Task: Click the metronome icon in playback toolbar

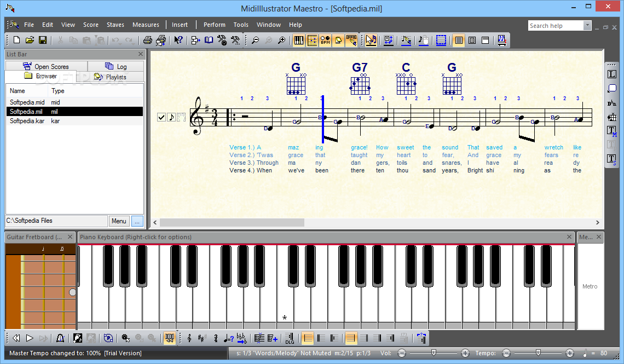Action: pos(60,338)
